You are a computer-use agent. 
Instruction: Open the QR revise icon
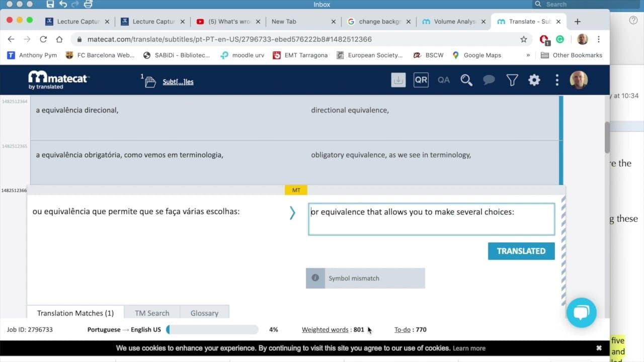tap(421, 80)
